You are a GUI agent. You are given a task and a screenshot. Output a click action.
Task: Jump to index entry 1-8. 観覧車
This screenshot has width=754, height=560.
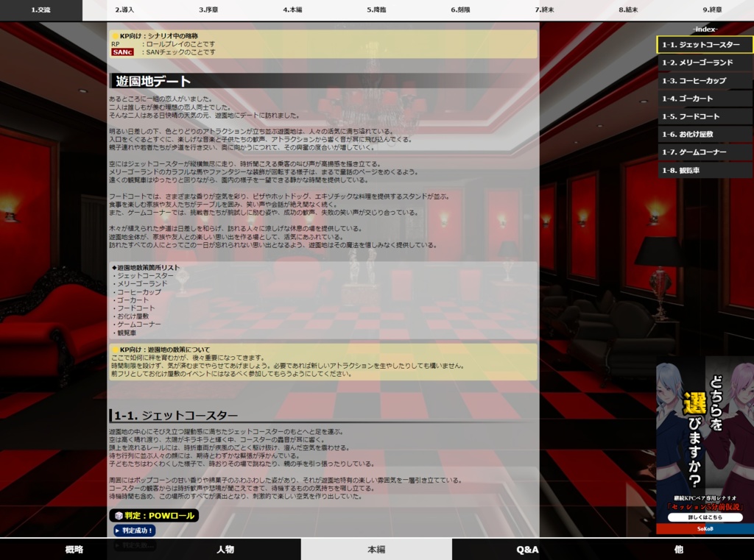click(705, 170)
